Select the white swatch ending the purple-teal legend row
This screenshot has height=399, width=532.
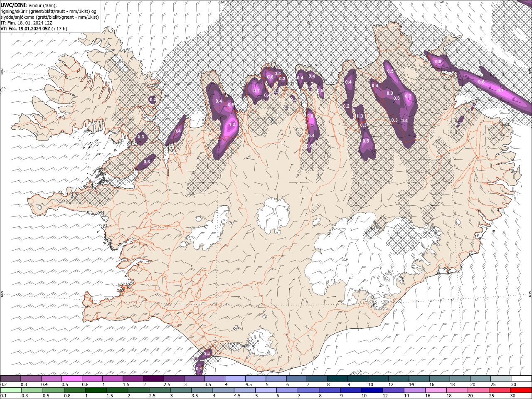pos(521,379)
